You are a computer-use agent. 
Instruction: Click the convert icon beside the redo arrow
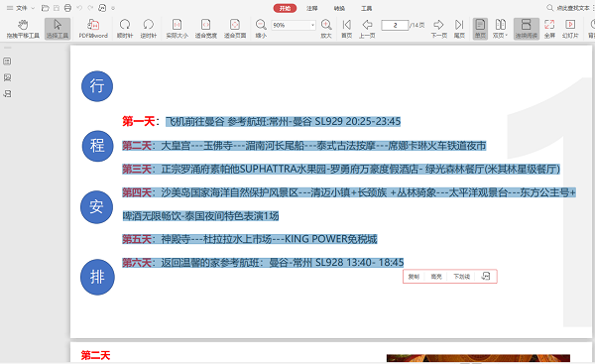click(x=102, y=8)
